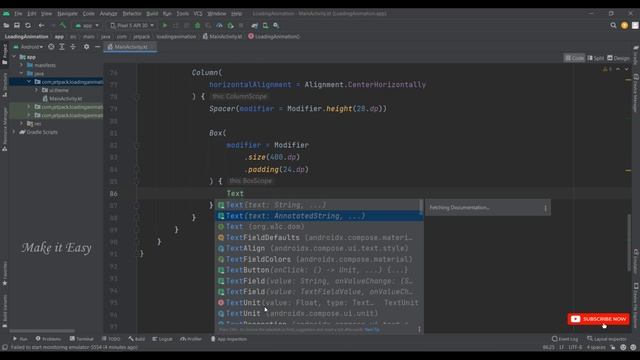Click the Sync/Reload toolbar icon

(x=28, y=25)
